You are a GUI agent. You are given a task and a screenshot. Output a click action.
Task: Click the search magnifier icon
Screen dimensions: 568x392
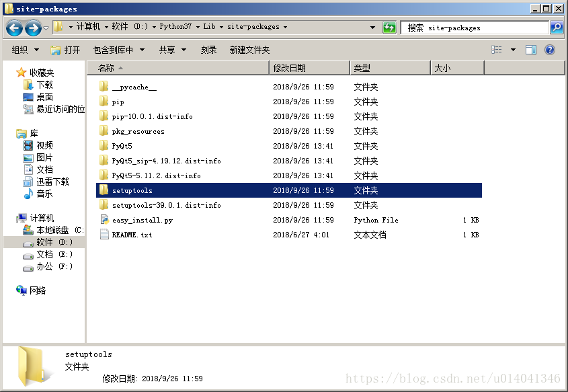tap(557, 27)
